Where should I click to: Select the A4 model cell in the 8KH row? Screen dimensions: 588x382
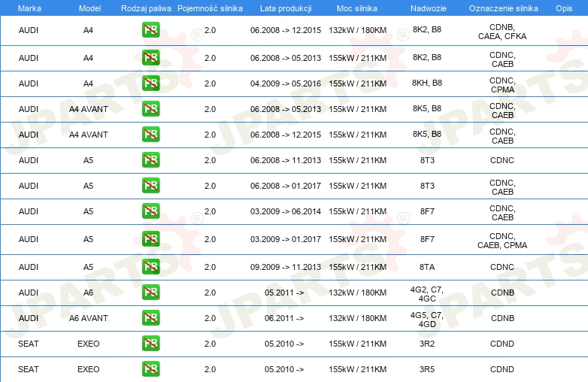point(88,83)
